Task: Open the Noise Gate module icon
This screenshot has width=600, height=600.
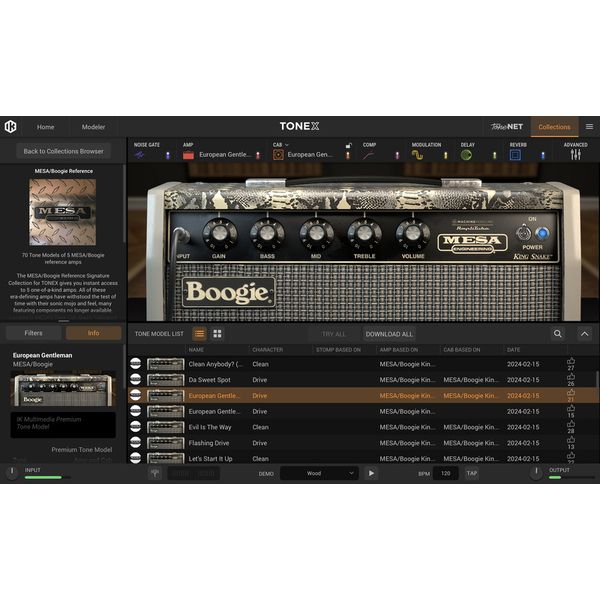Action: tap(140, 155)
